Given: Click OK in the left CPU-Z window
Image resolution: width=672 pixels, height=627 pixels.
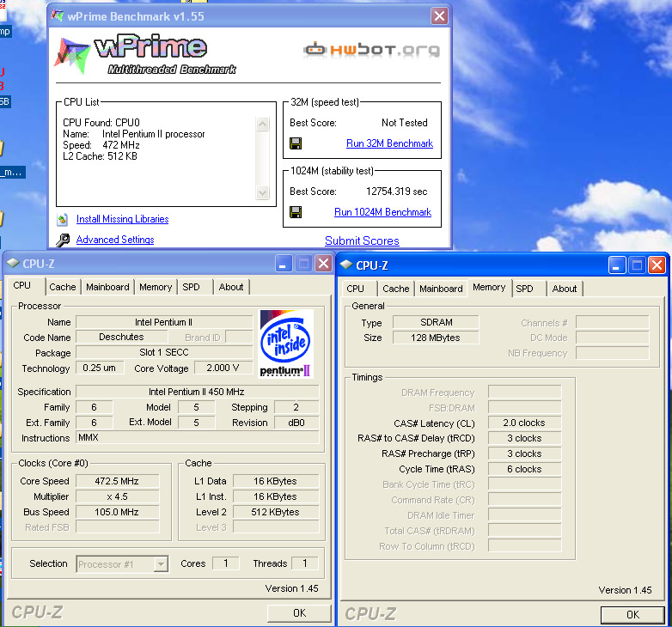Looking at the screenshot, I should click(299, 613).
